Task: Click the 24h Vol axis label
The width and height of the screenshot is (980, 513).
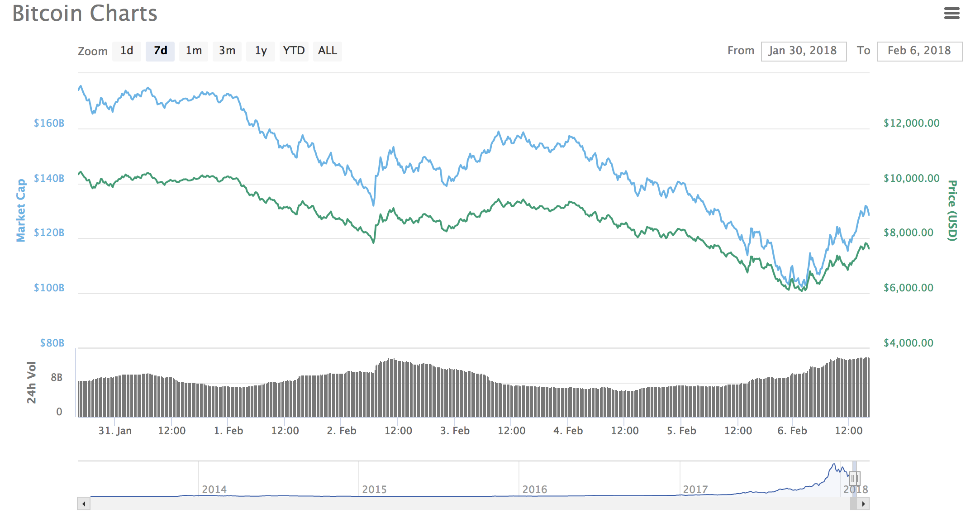Action: 31,382
